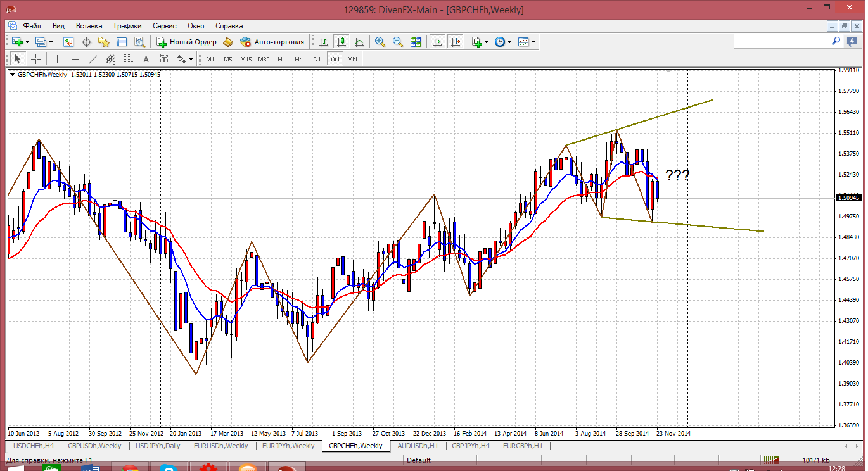The height and width of the screenshot is (471, 868).
Task: Select the Fibonacci Retracement tool
Action: tap(129, 59)
